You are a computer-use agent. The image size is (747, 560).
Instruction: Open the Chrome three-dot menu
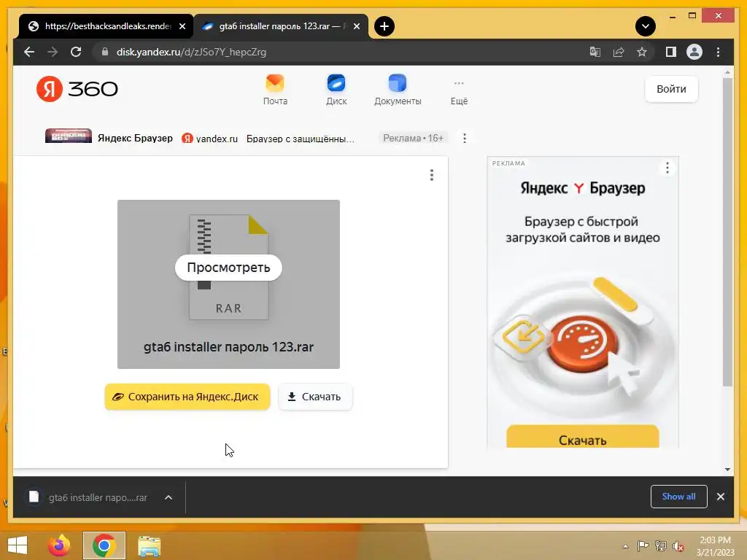718,52
